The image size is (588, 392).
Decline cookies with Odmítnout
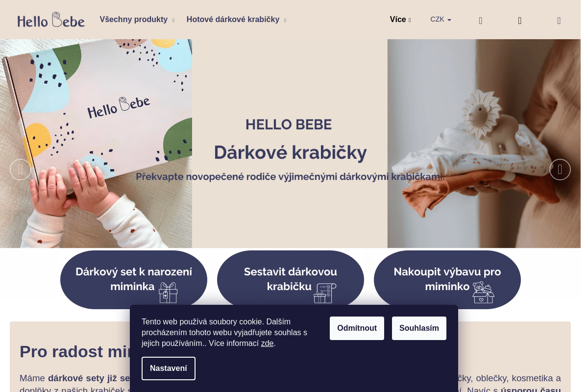(x=357, y=328)
